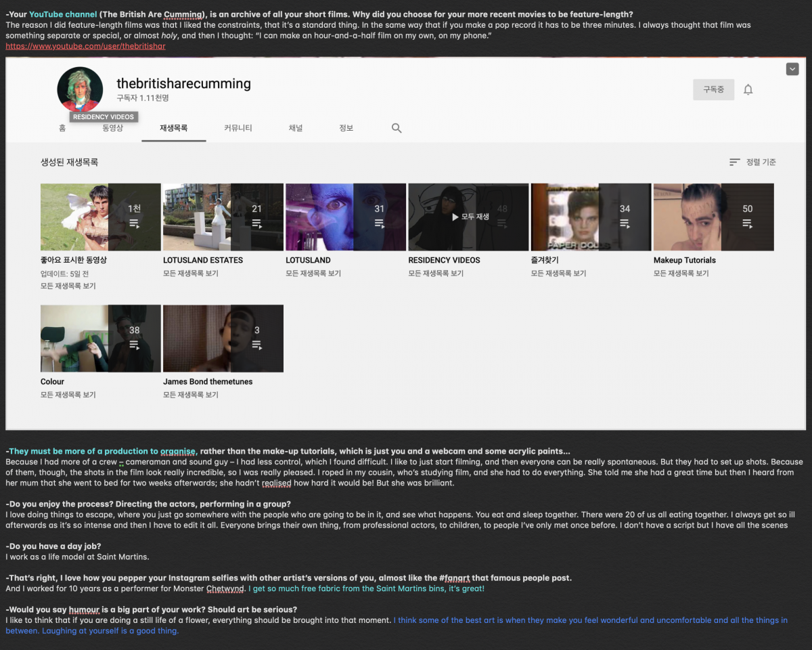Open the channel avatar picture
The image size is (812, 650).
[80, 89]
